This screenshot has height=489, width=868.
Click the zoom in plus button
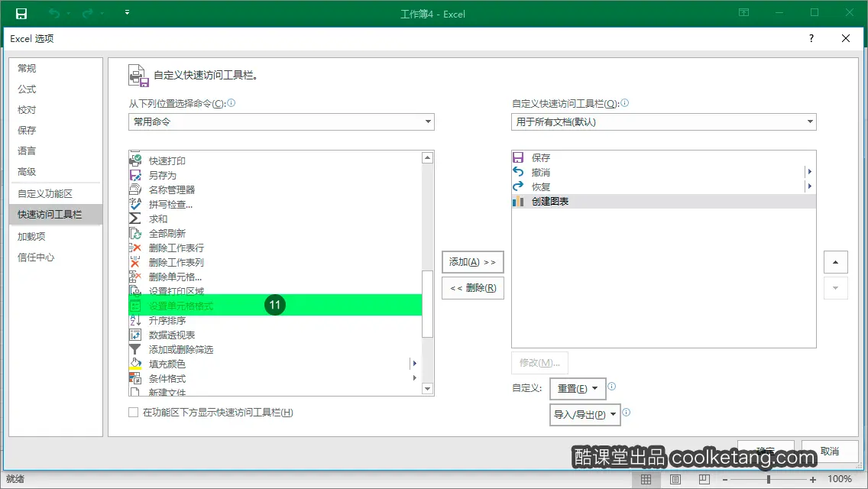813,480
